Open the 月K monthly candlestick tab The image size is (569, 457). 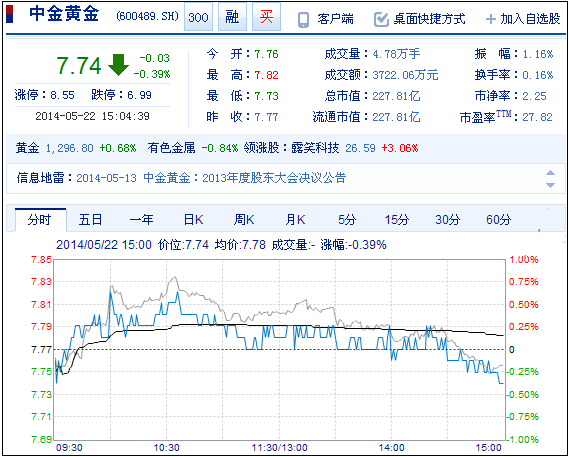(295, 220)
